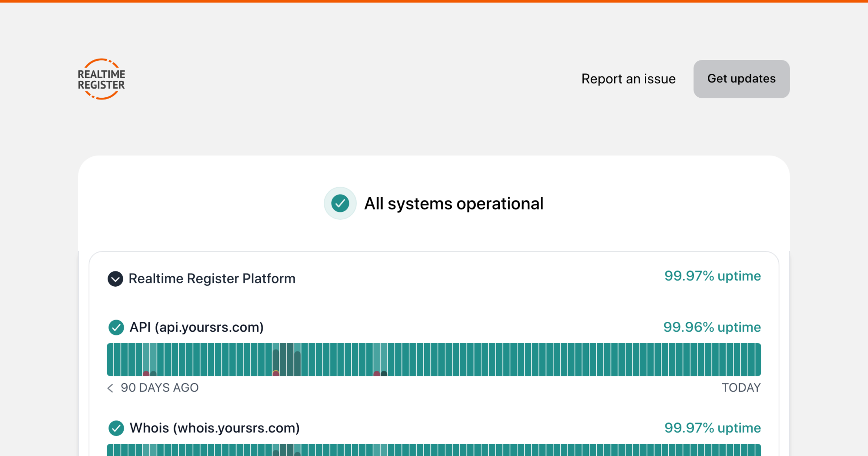
Task: Click the yellow incident dot in the API uptime history
Action: click(x=276, y=371)
